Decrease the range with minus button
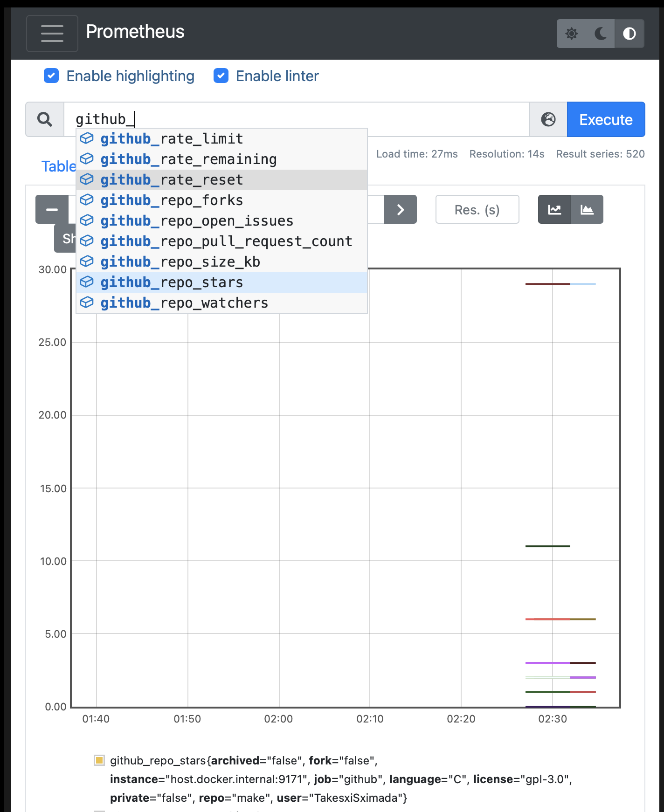The width and height of the screenshot is (664, 812). tap(52, 210)
